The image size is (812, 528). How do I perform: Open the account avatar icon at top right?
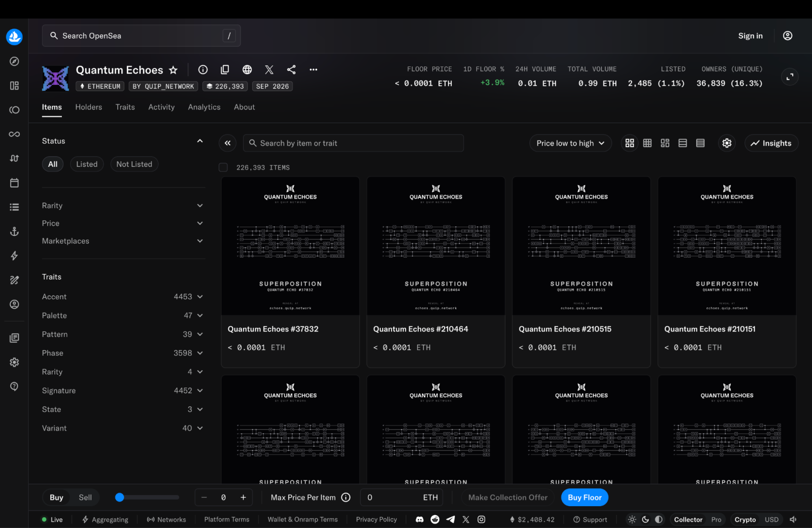788,36
